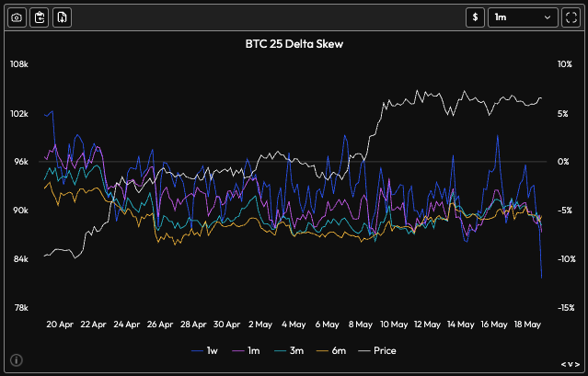Click the 18 May axis label
Image resolution: width=588 pixels, height=376 pixels.
pyautogui.click(x=527, y=325)
